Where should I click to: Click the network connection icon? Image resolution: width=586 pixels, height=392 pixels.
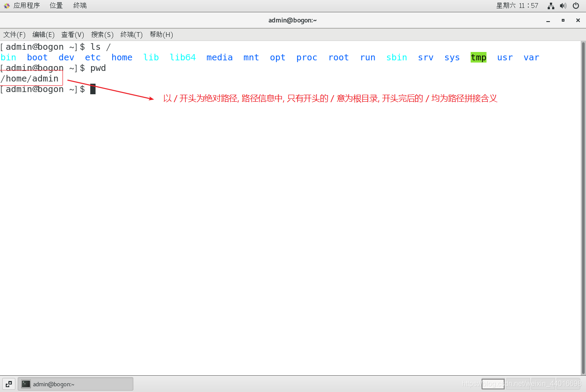click(551, 6)
